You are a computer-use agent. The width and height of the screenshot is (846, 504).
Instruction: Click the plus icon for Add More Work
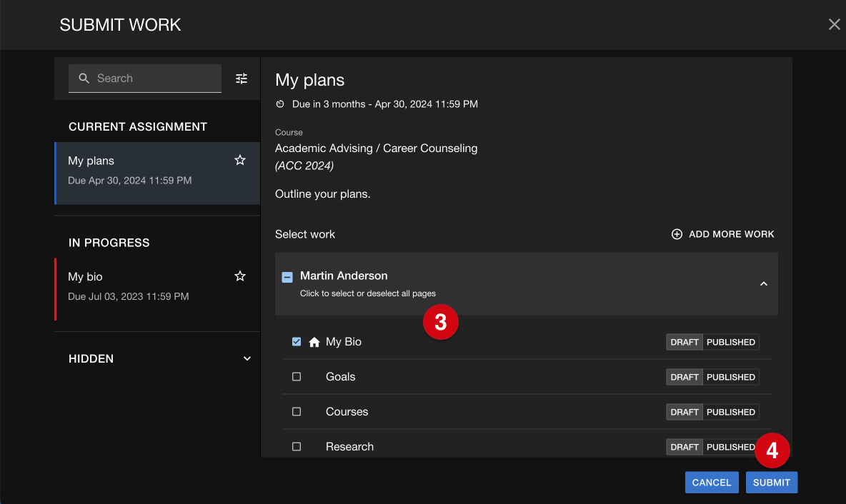click(677, 234)
